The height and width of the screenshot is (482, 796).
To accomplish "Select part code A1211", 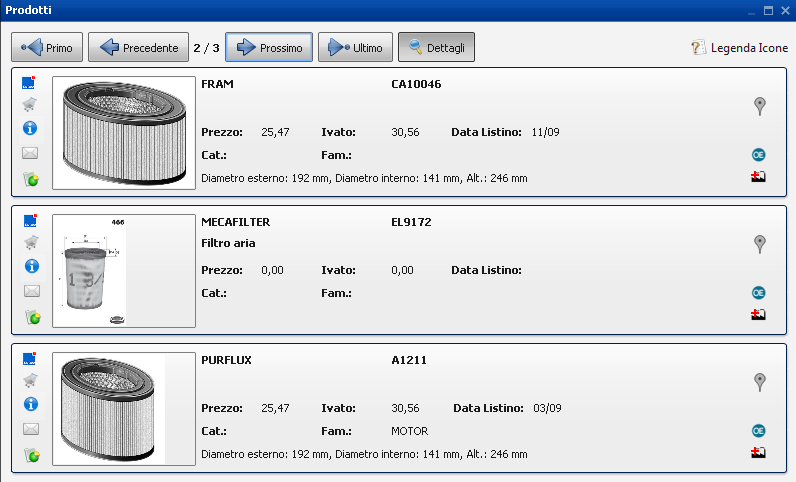I will (409, 360).
